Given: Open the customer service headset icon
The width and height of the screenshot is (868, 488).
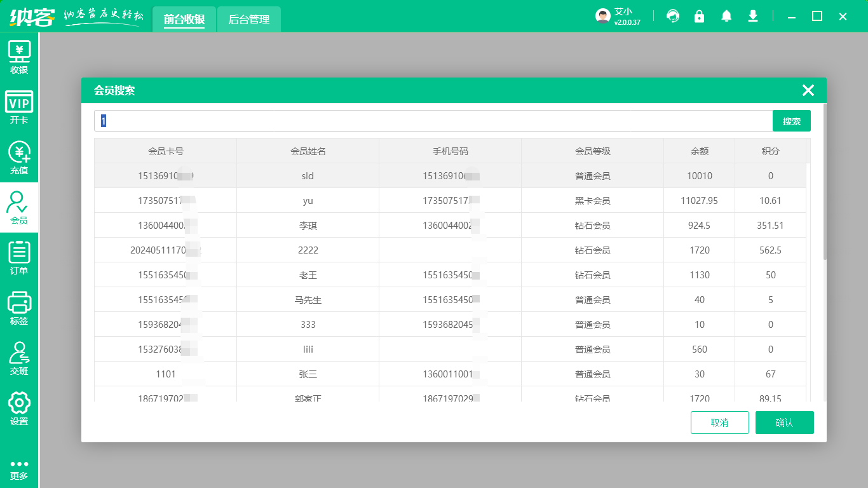Looking at the screenshot, I should [x=672, y=17].
